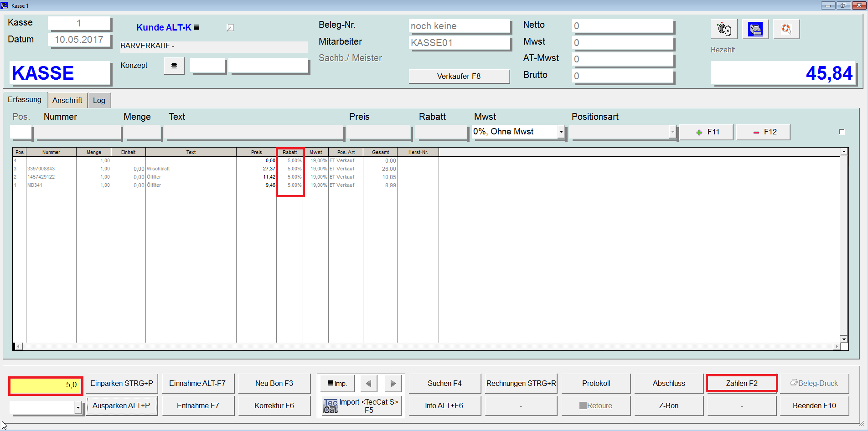868x431 pixels.
Task: Click the Pos. input field
Action: pos(21,133)
